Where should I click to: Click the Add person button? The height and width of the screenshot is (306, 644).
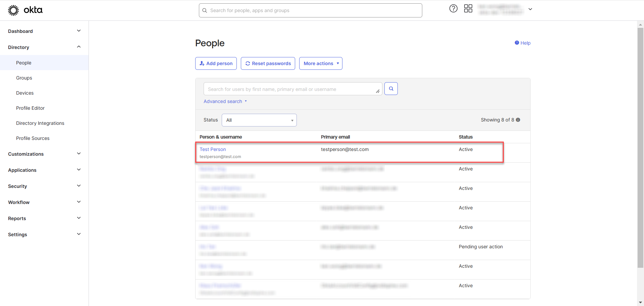click(216, 63)
